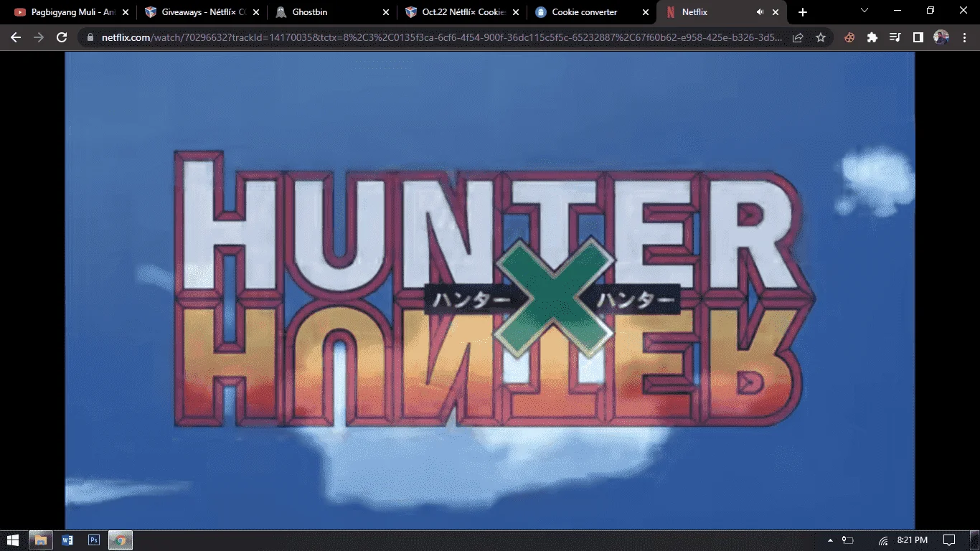Reload the Netflix page

click(62, 37)
